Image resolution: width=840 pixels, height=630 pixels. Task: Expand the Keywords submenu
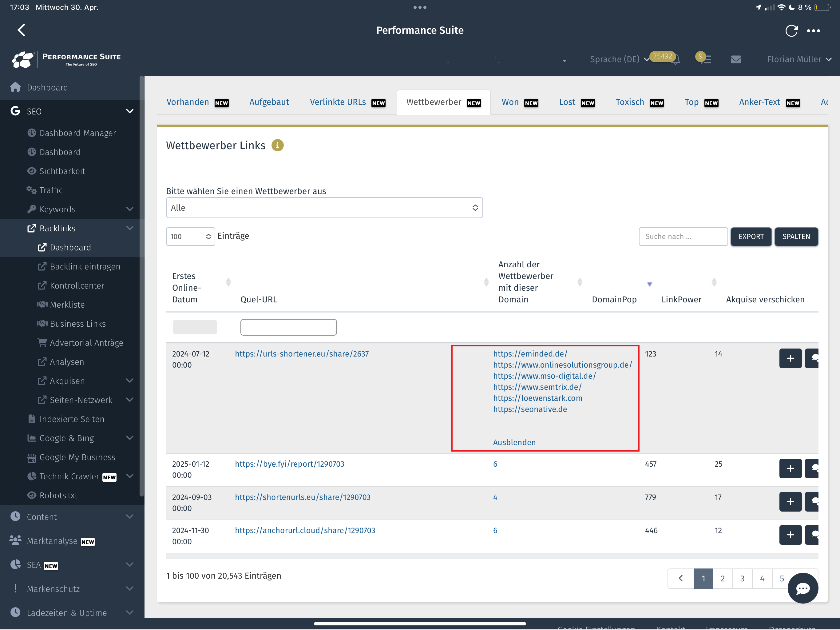(129, 209)
